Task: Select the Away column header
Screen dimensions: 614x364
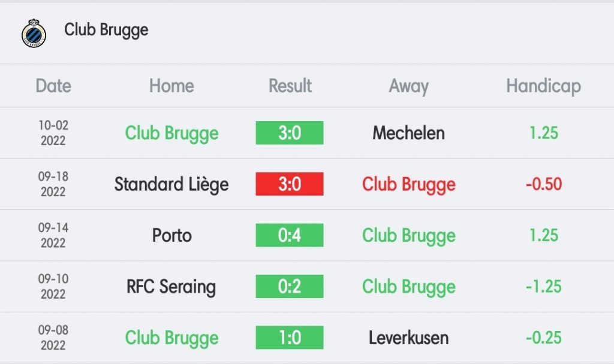Action: 409,86
